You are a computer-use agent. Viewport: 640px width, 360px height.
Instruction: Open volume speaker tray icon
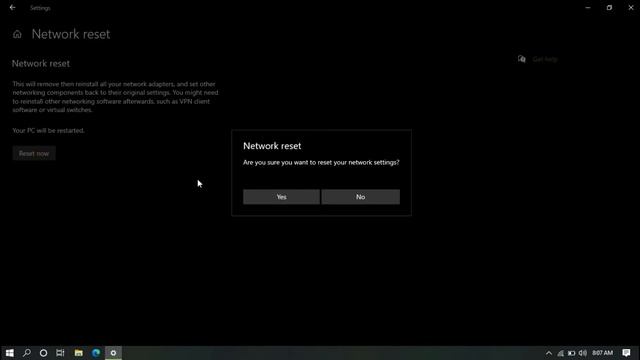pyautogui.click(x=583, y=353)
